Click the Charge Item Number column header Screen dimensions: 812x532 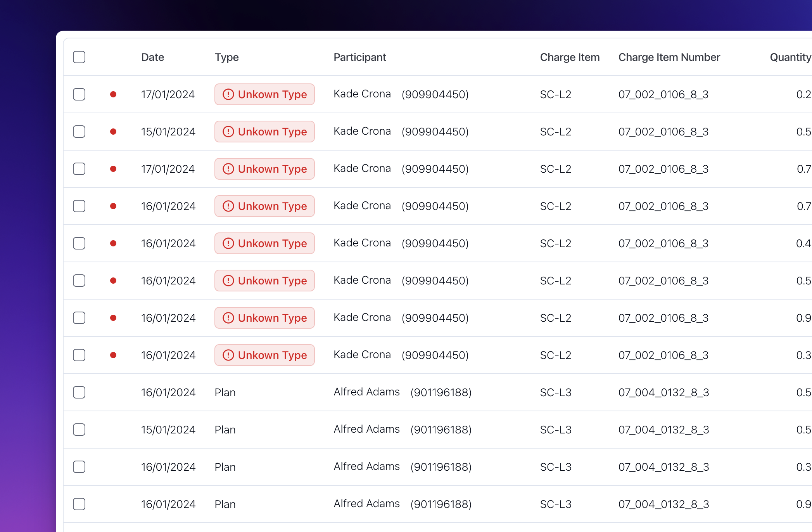tap(669, 57)
